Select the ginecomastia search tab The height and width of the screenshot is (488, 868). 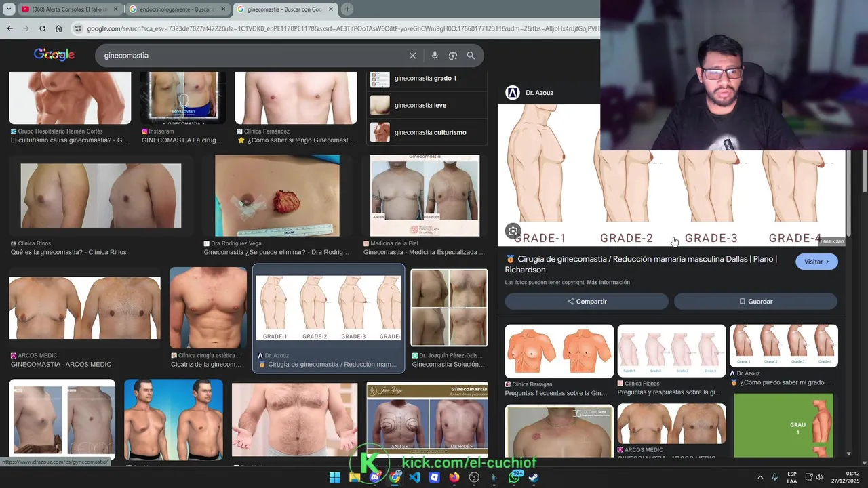point(285,9)
